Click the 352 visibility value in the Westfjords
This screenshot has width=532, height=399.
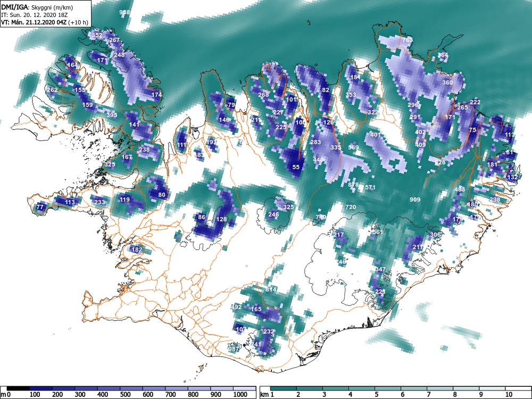[x=97, y=35]
